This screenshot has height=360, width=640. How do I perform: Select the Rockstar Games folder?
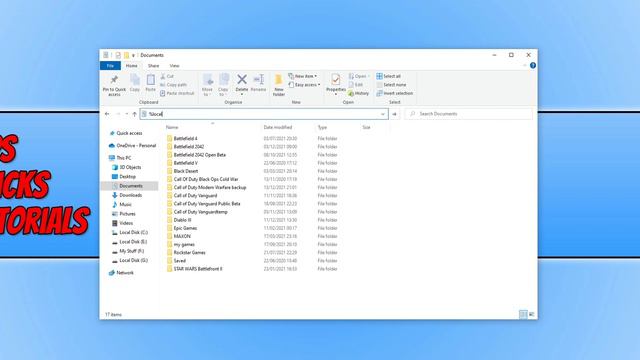coord(189,253)
